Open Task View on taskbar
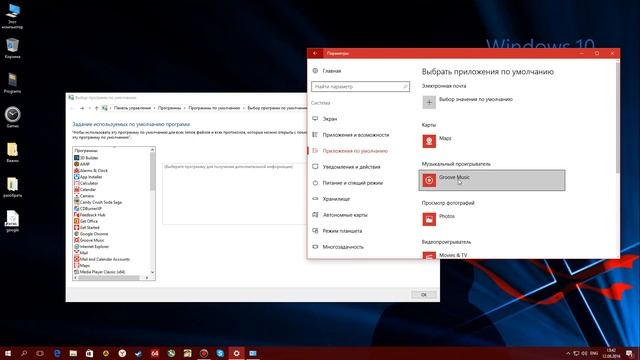This screenshot has width=640, height=360. [40, 353]
